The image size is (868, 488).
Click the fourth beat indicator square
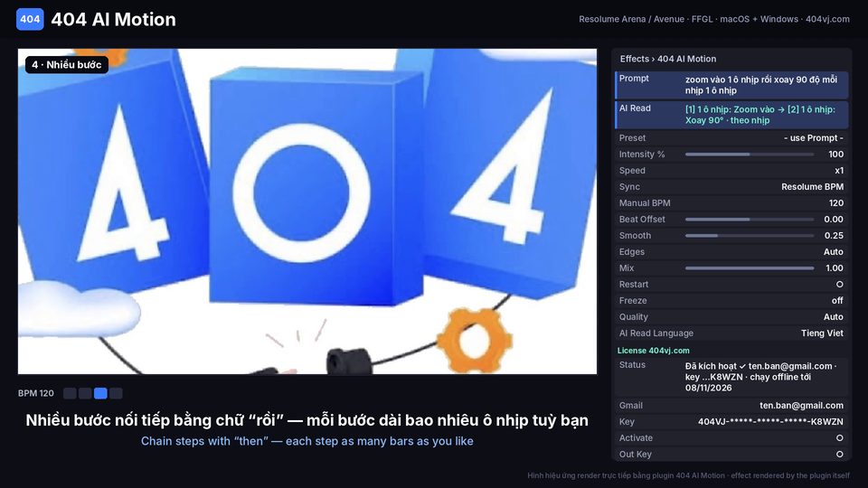[x=116, y=393]
